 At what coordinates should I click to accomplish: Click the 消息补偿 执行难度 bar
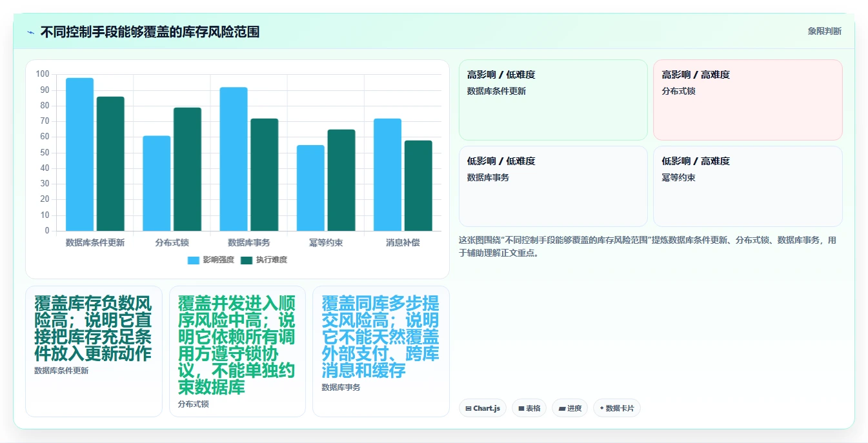click(418, 186)
